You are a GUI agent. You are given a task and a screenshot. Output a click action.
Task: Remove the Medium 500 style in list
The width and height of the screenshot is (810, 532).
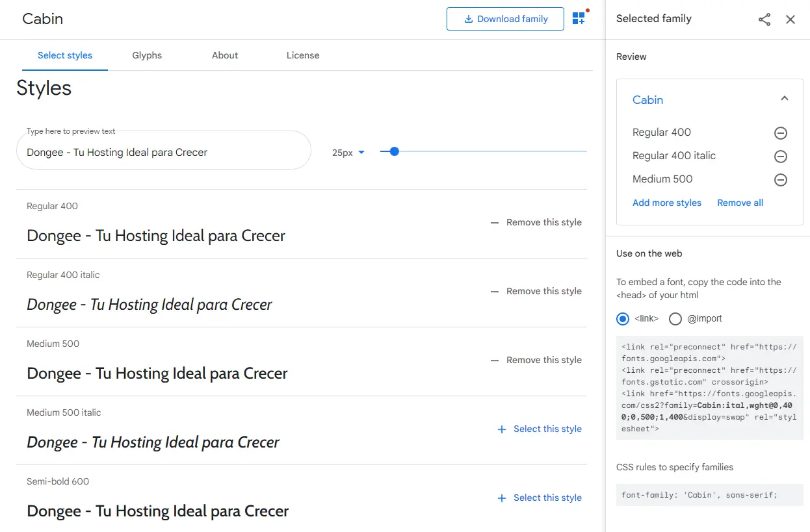(x=536, y=360)
